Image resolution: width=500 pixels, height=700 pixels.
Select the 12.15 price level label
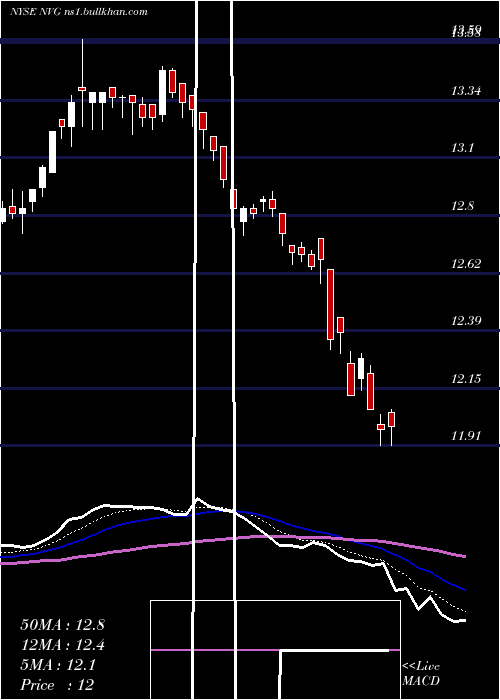(466, 379)
